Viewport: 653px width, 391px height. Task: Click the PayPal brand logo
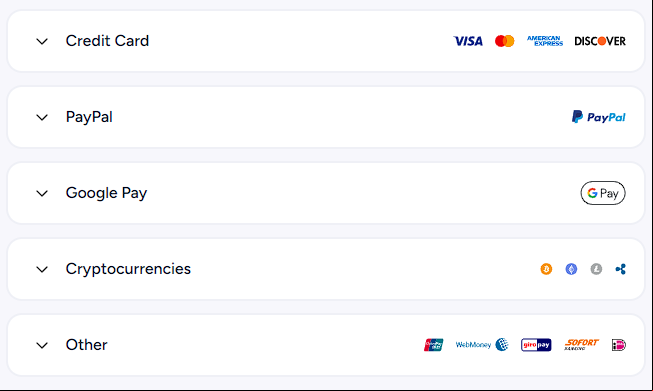(x=598, y=117)
